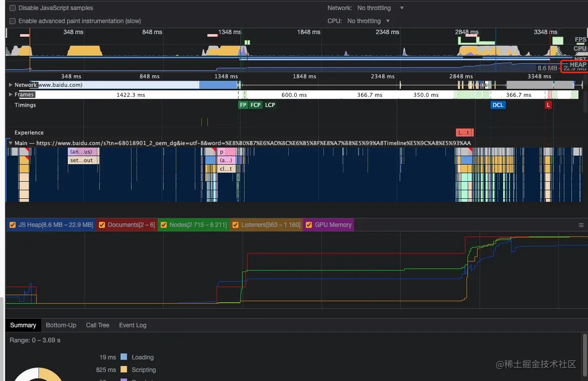Select the red L load marker

[x=548, y=105]
